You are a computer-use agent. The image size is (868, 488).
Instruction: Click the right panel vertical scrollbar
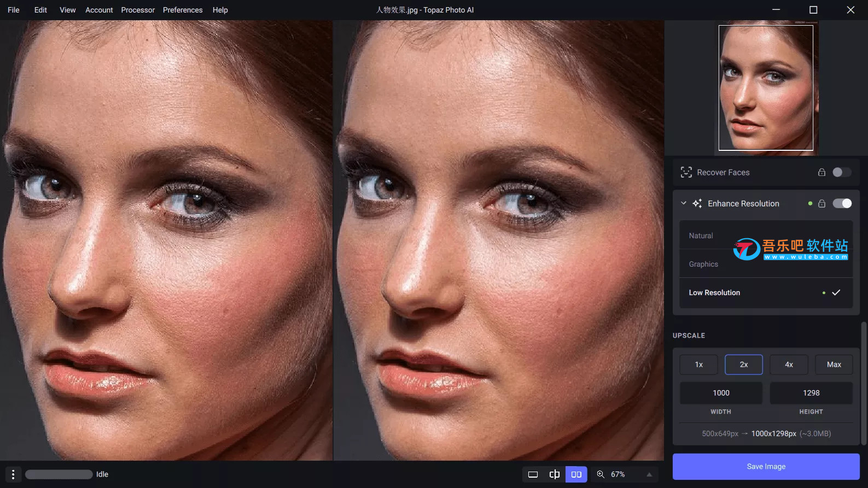tap(864, 383)
